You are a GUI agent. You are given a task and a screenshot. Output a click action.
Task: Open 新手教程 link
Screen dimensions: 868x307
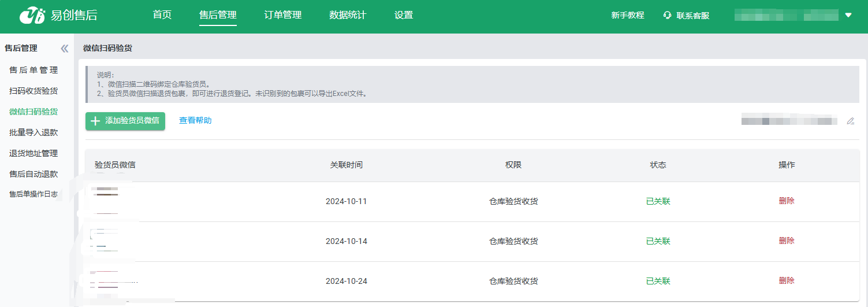(x=628, y=16)
